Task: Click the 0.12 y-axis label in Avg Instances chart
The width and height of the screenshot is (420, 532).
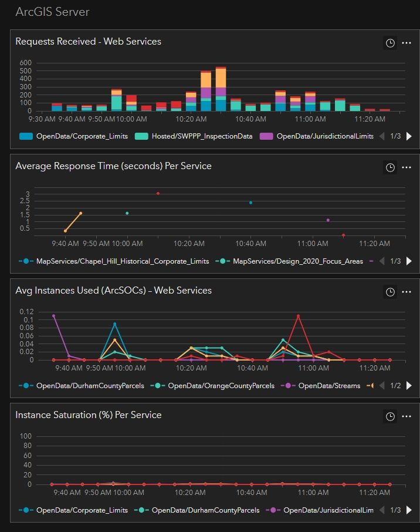Action: click(27, 312)
